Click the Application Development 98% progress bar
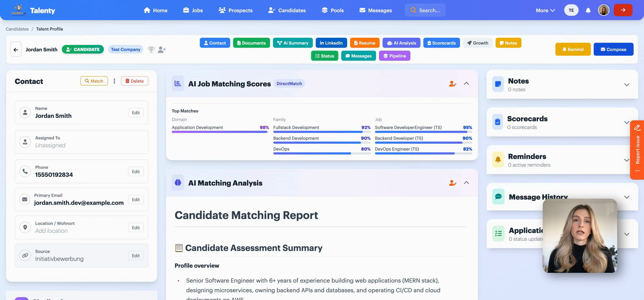Screen dimensions: 644x300 pyautogui.click(x=220, y=132)
